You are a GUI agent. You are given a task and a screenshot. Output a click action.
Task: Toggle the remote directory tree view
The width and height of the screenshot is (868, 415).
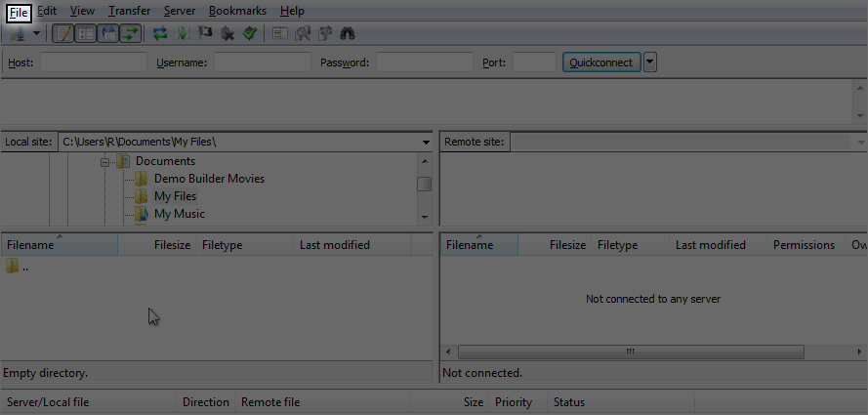(x=108, y=34)
